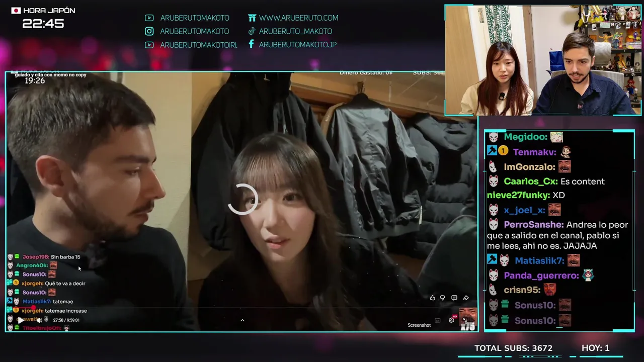Click the username crisn95 in chat
The height and width of the screenshot is (362, 644).
tap(523, 290)
